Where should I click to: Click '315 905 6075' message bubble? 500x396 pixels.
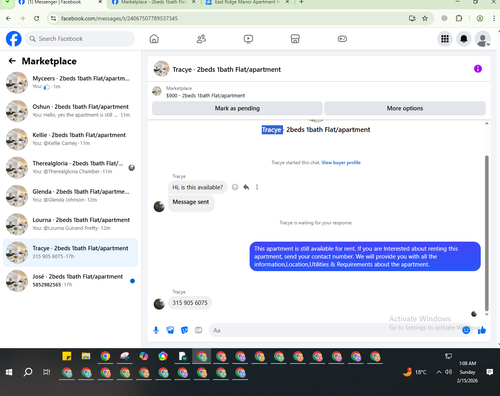coord(190,303)
